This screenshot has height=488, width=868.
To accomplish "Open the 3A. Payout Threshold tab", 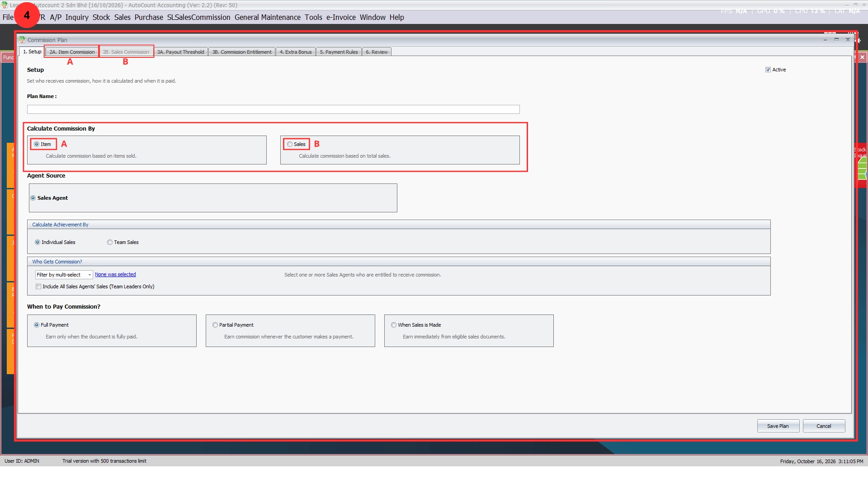I will pos(180,52).
